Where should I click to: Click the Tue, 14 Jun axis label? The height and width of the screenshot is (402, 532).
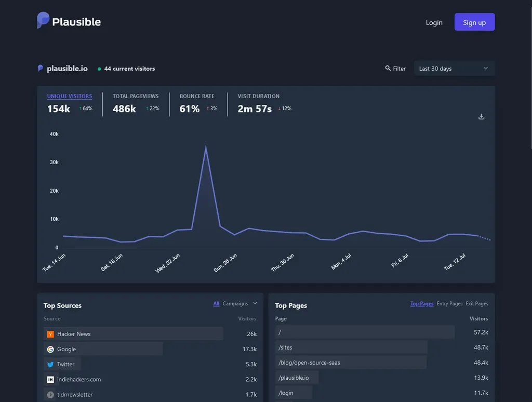(x=54, y=262)
